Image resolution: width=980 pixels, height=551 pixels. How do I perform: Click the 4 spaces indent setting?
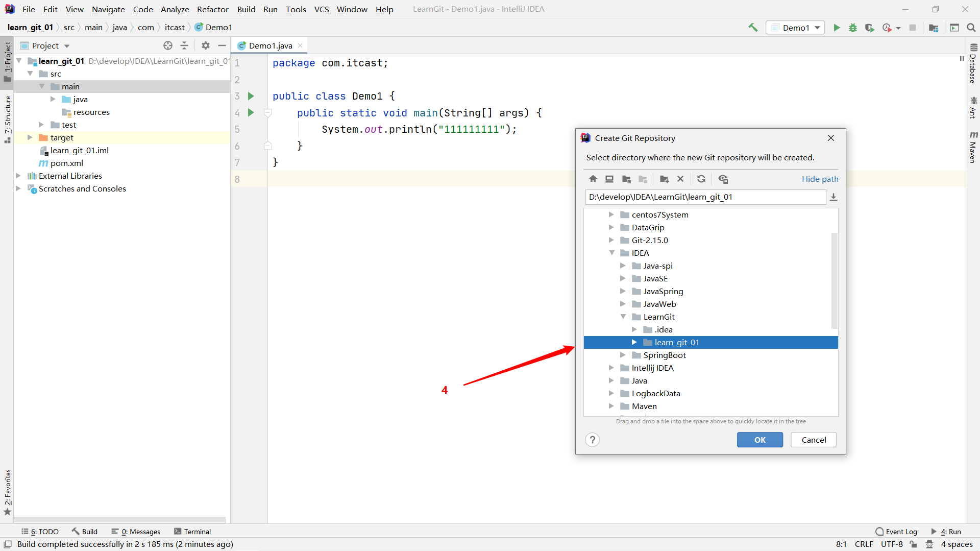pos(957,544)
